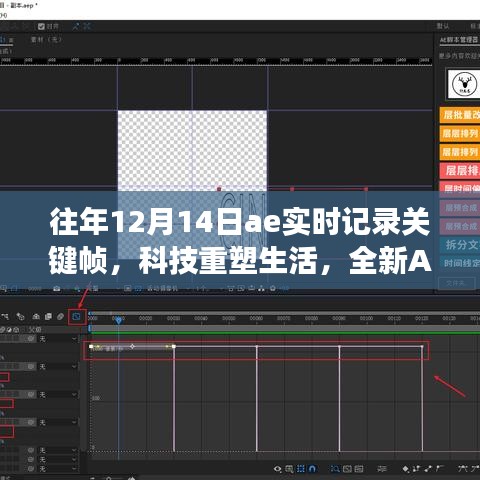Open the bottommost layer's 无 parent dropdown
Viewport: 480px width, 480px height.
pyautogui.click(x=58, y=469)
